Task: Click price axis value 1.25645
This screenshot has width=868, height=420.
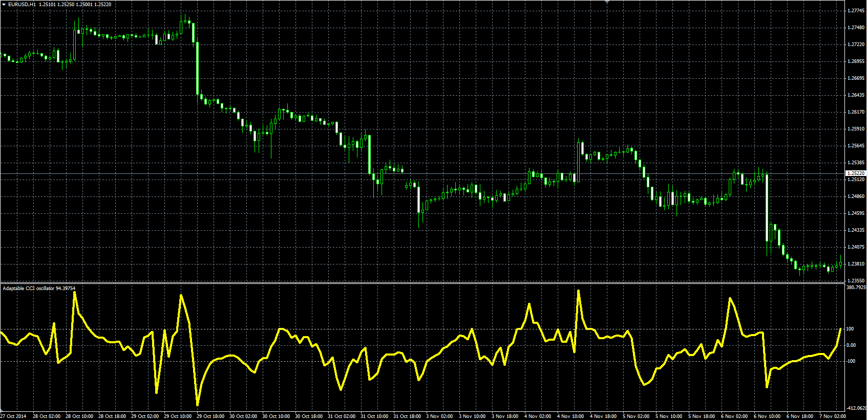Action: 856,146
